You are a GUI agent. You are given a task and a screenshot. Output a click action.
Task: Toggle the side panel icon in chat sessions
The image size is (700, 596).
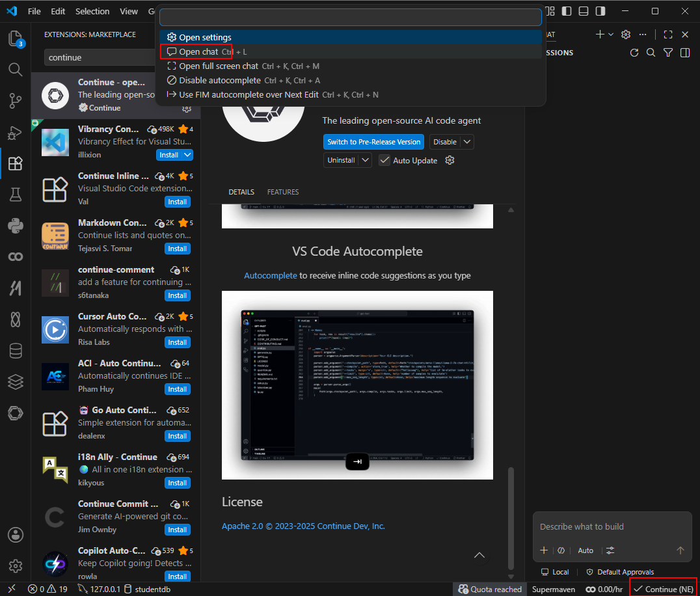click(685, 53)
